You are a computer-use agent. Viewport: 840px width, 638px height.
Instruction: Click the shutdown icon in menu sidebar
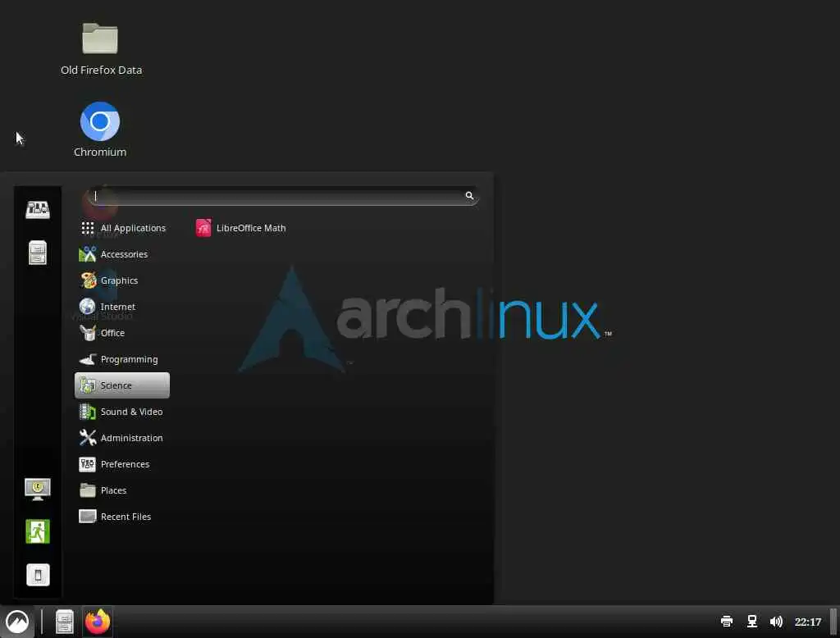(38, 575)
